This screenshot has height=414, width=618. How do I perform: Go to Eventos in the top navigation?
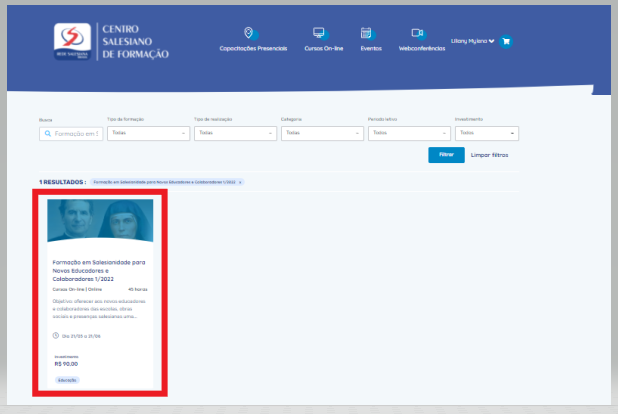pyautogui.click(x=370, y=48)
